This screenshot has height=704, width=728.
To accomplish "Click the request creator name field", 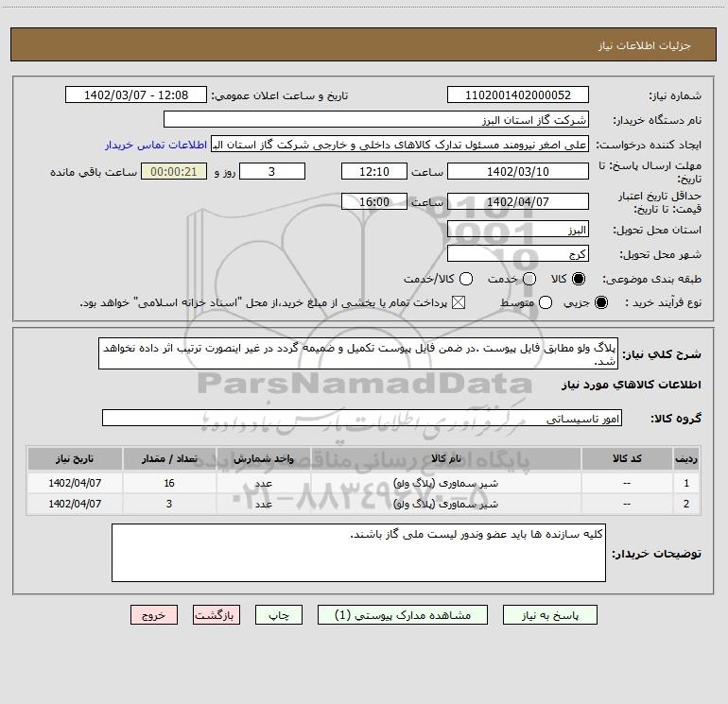I will click(400, 145).
